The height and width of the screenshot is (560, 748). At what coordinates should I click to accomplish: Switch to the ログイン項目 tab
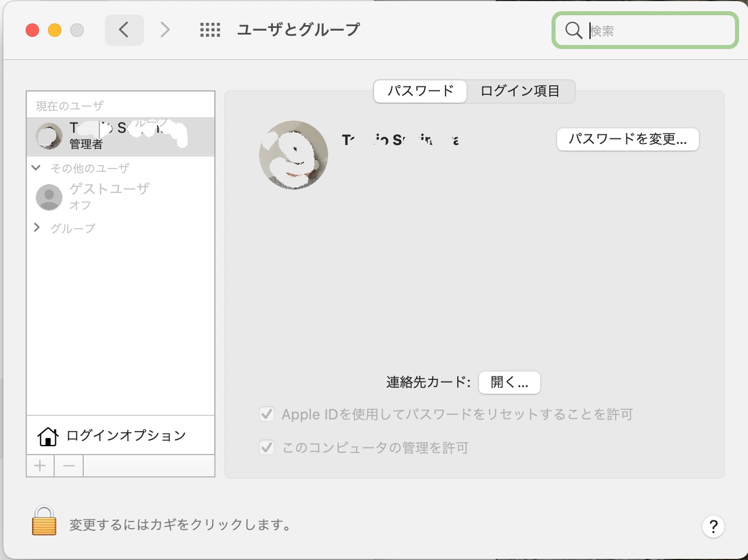click(520, 91)
